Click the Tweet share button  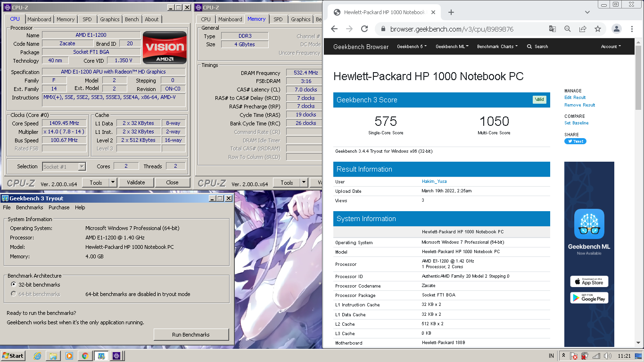tap(575, 141)
